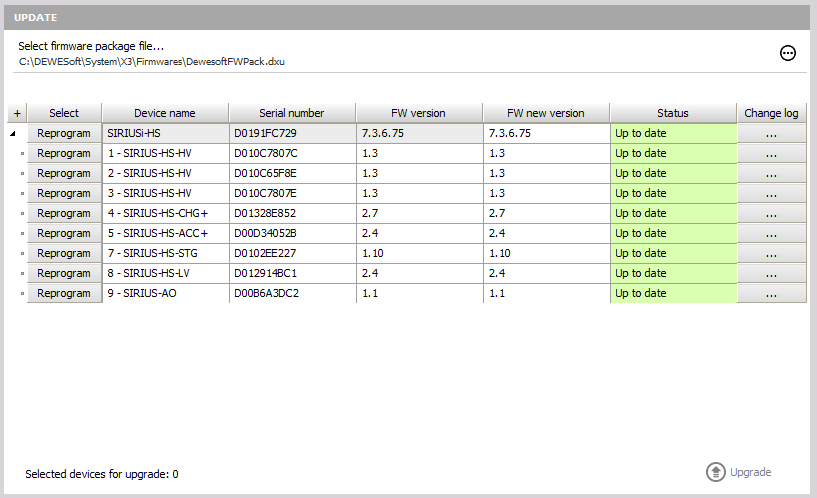Collapse the SIRIUSi-HS device tree arrow
The height and width of the screenshot is (498, 817).
click(13, 133)
